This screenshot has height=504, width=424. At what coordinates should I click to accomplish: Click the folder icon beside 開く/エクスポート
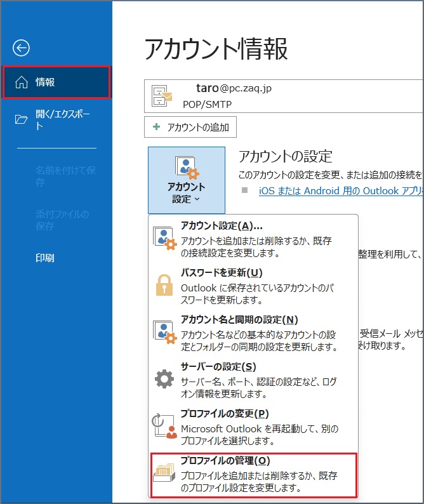[22, 119]
